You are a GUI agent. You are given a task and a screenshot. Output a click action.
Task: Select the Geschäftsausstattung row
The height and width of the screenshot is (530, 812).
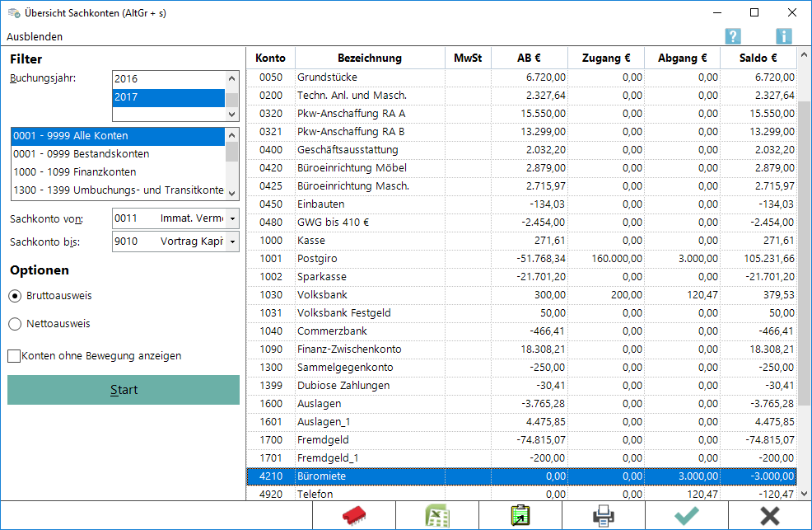pyautogui.click(x=521, y=150)
